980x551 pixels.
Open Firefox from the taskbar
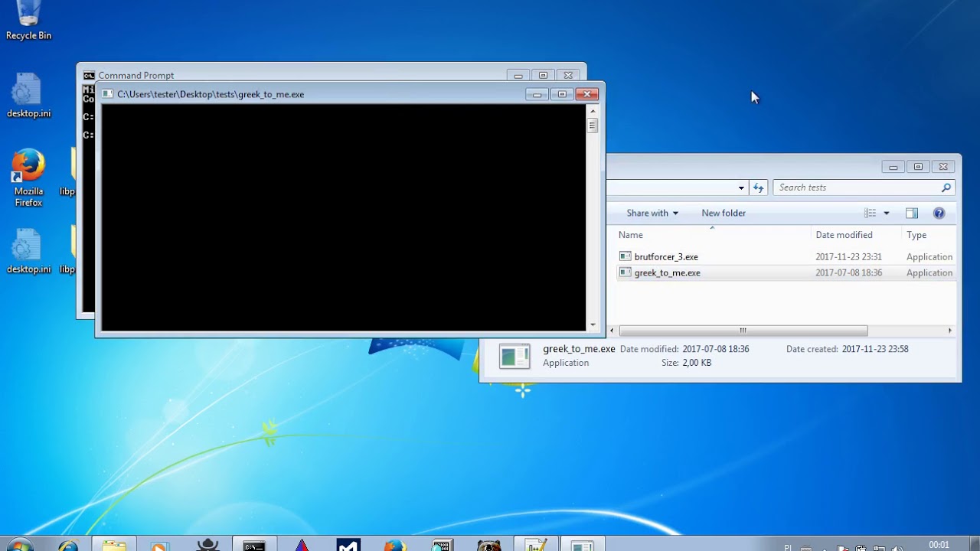(395, 545)
